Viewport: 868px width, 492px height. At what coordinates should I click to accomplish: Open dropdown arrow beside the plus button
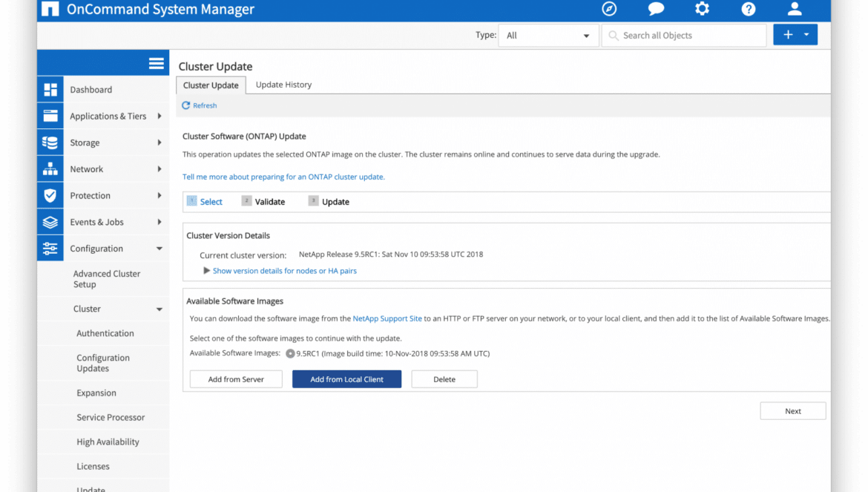[x=807, y=35]
